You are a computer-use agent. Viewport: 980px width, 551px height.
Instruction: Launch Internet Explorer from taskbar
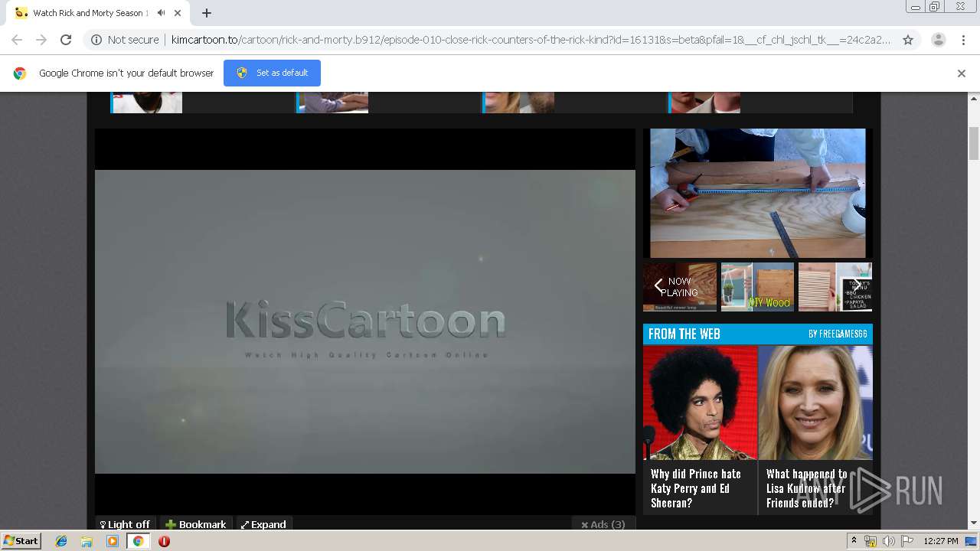[x=61, y=541]
